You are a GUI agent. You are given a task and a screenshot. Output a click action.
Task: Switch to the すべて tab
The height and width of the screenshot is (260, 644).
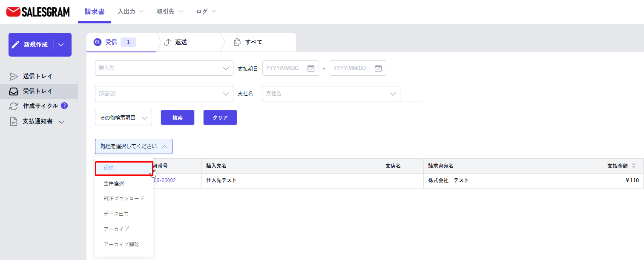click(x=253, y=42)
